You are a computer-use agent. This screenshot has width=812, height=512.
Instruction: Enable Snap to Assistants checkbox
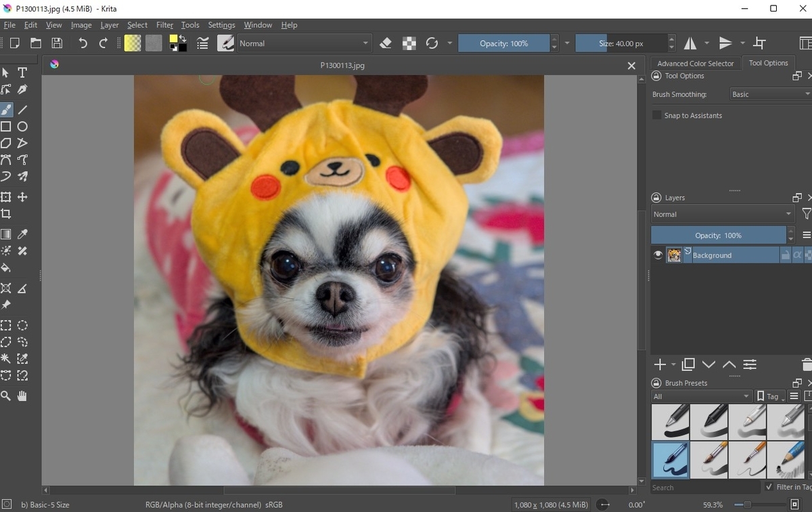coord(656,115)
